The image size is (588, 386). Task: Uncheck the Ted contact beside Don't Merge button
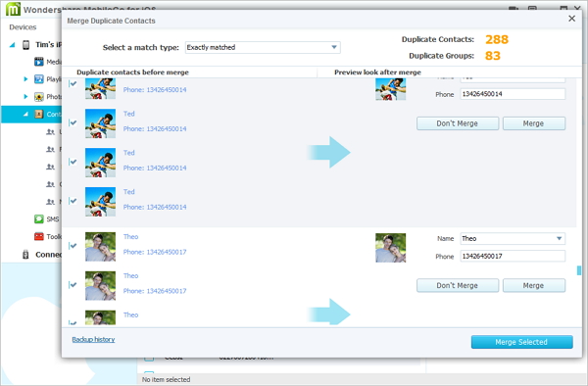pos(73,122)
